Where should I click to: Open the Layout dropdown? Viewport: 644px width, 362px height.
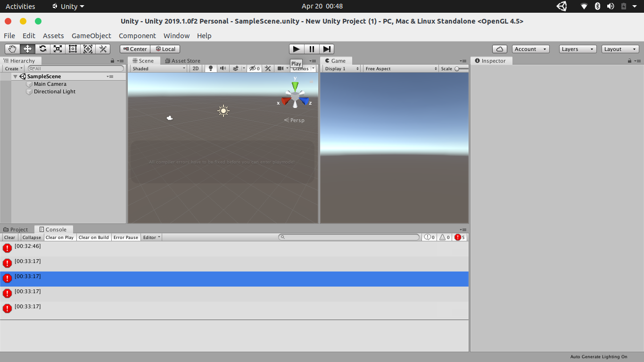click(620, 49)
